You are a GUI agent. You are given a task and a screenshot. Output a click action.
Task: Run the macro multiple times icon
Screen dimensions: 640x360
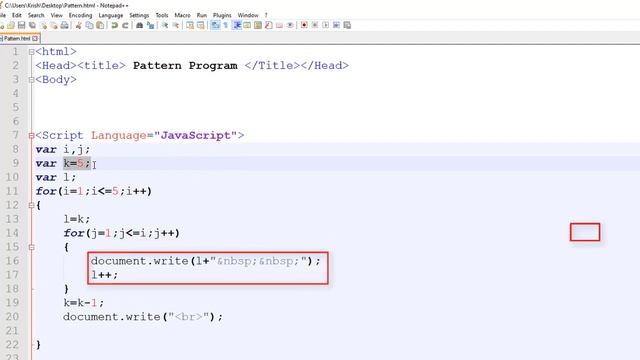click(x=336, y=25)
